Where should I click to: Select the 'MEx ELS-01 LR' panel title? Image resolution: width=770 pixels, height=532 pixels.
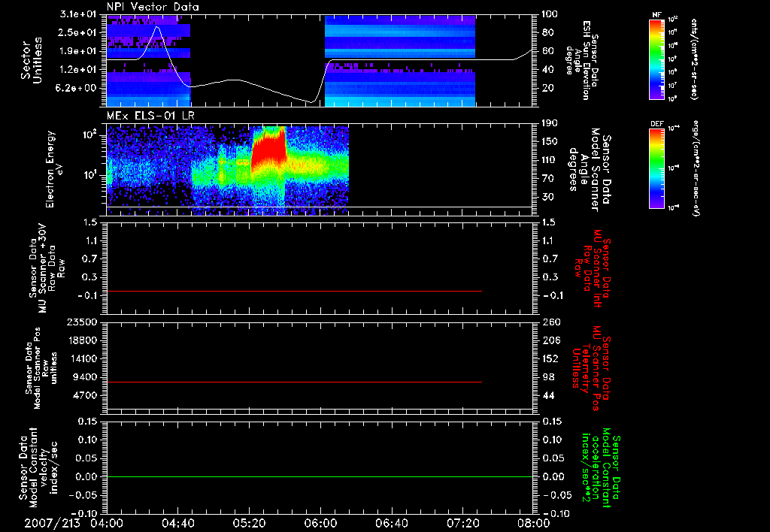point(150,116)
